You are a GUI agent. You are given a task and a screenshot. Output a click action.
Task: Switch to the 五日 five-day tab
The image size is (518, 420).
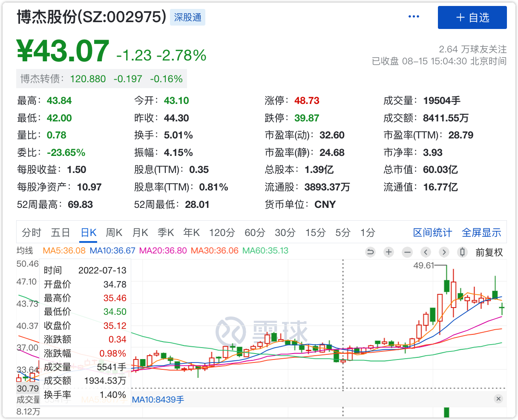pyautogui.click(x=60, y=233)
